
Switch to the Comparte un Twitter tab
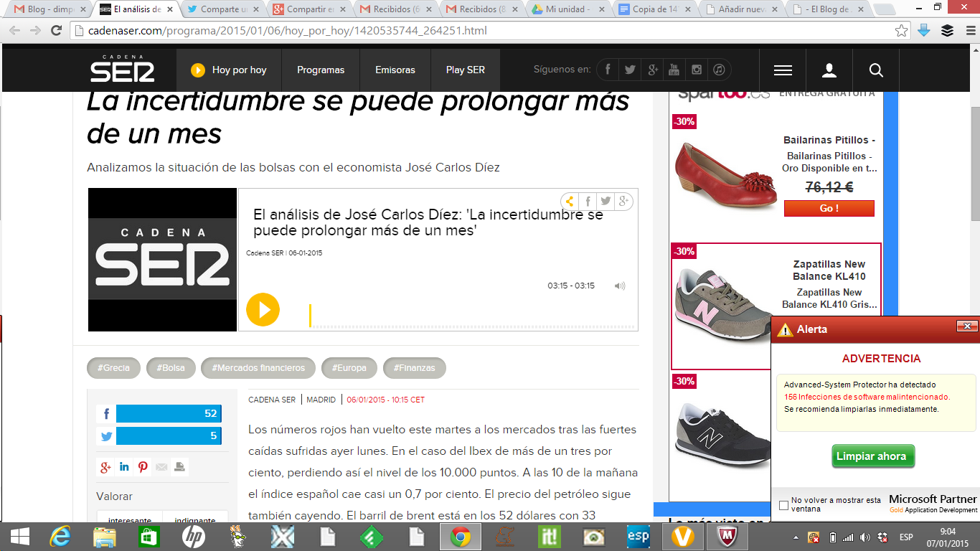click(224, 9)
